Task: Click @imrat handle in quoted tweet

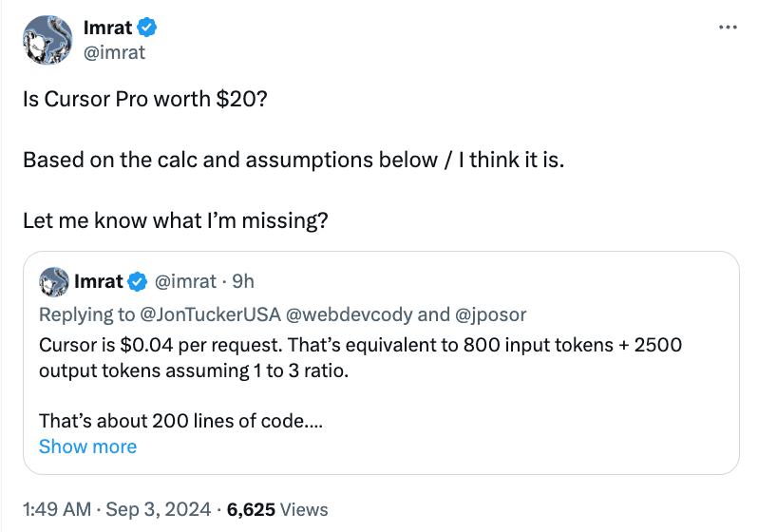Action: coord(185,281)
